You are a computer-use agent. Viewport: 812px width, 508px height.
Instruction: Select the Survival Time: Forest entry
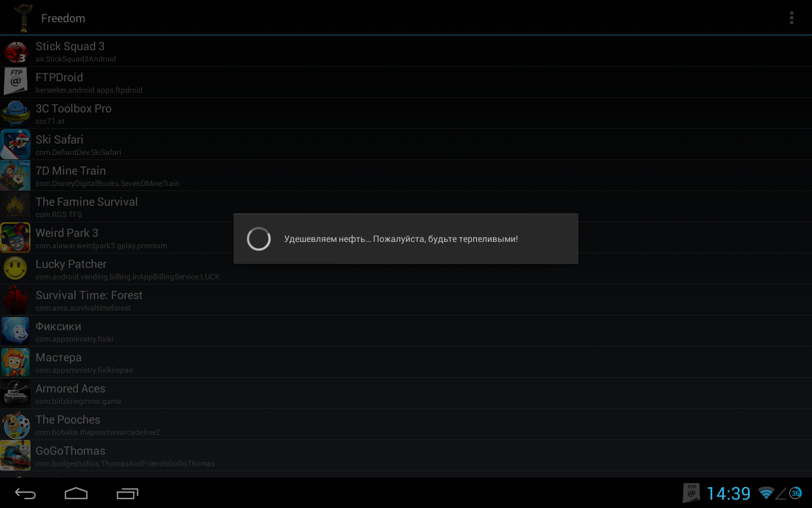tap(406, 300)
